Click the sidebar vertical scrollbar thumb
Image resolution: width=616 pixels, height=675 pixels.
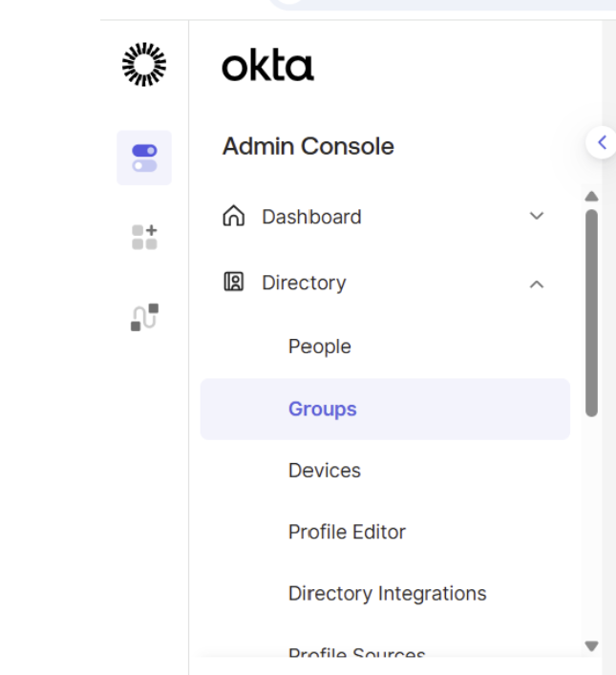tap(591, 313)
